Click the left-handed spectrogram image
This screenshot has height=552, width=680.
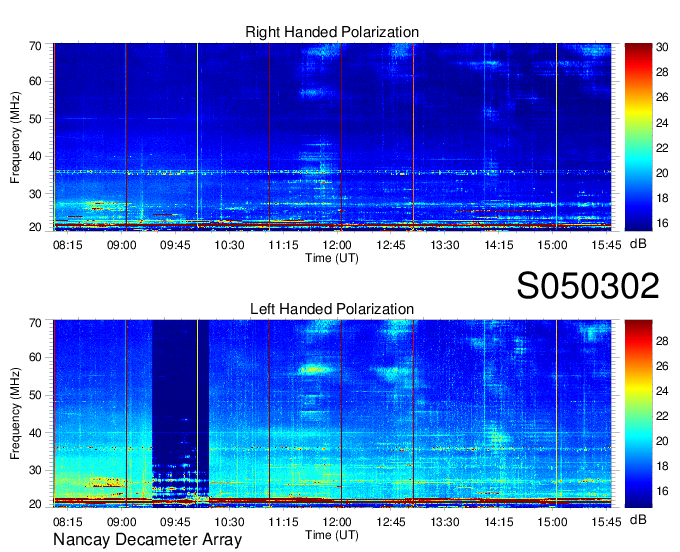[332, 414]
